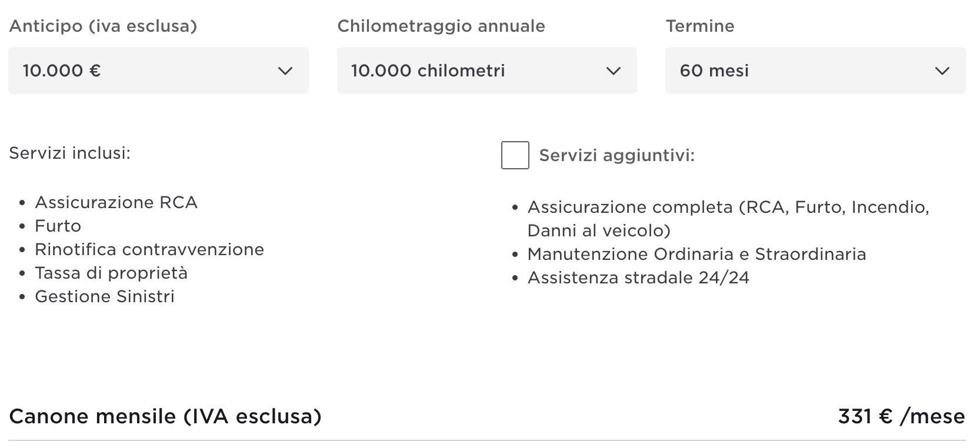This screenshot has width=980, height=448.
Task: Click the "Assicurazione RCA" list item
Action: coord(116,202)
